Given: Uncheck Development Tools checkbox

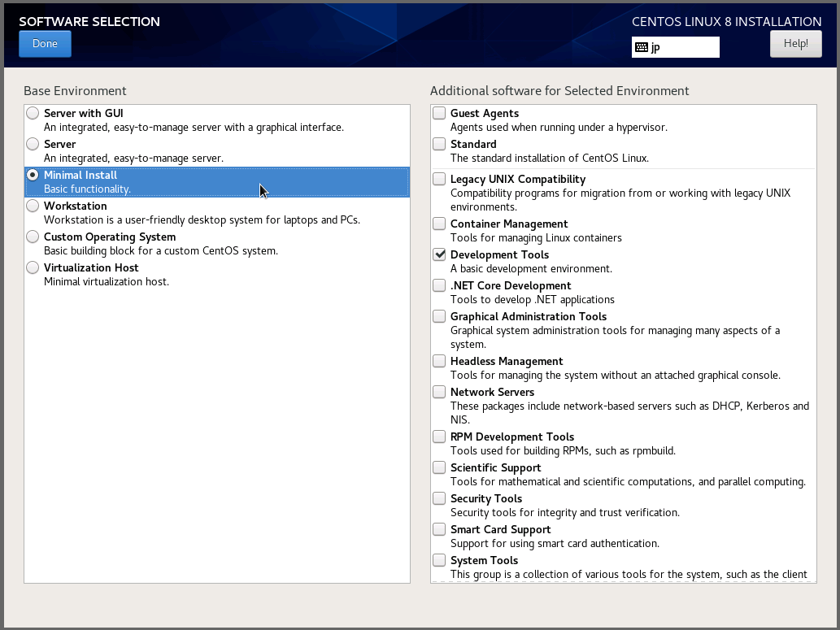Looking at the screenshot, I should (439, 255).
